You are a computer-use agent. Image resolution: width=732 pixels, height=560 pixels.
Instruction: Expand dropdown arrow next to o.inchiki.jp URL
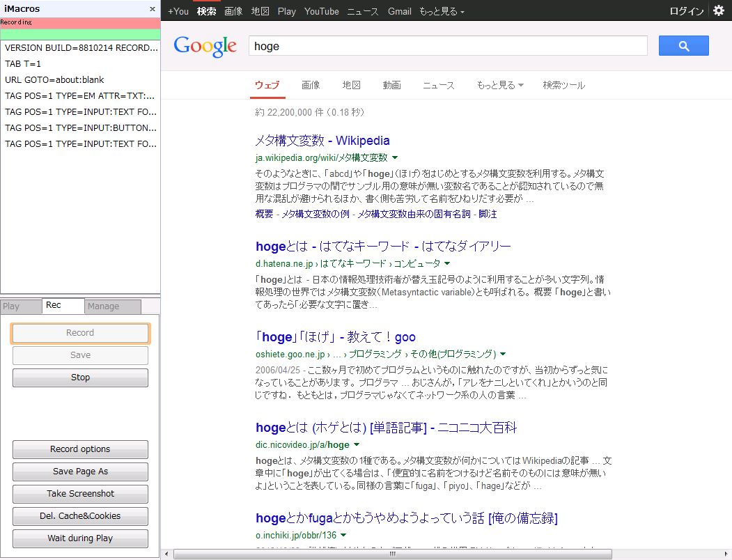point(343,535)
